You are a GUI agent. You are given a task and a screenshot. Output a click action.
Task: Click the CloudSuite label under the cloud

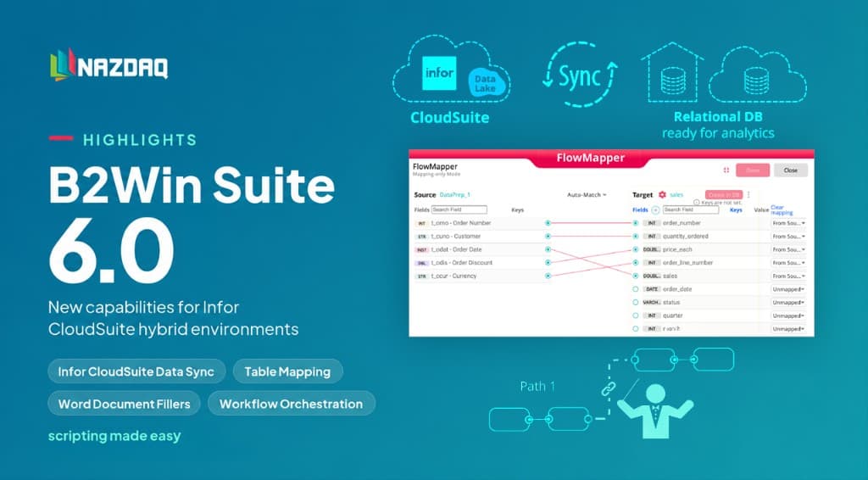click(x=449, y=117)
